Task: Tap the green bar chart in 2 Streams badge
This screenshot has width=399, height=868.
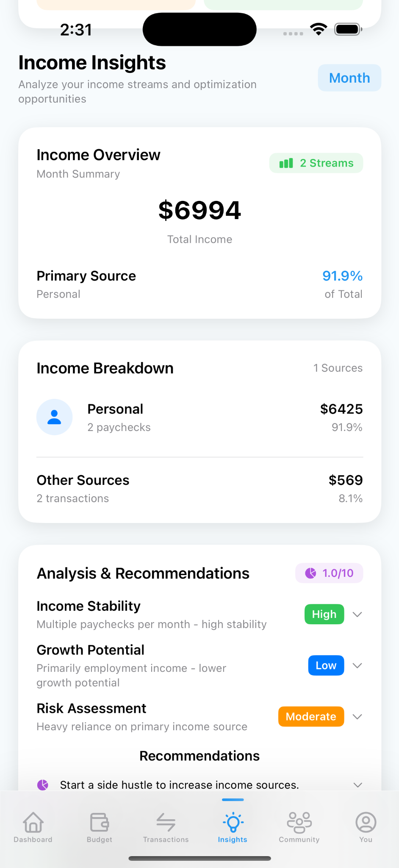Action: (286, 163)
